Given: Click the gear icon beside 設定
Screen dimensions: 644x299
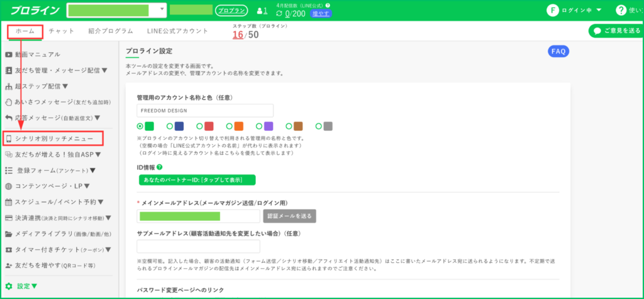Looking at the screenshot, I should click(9, 286).
